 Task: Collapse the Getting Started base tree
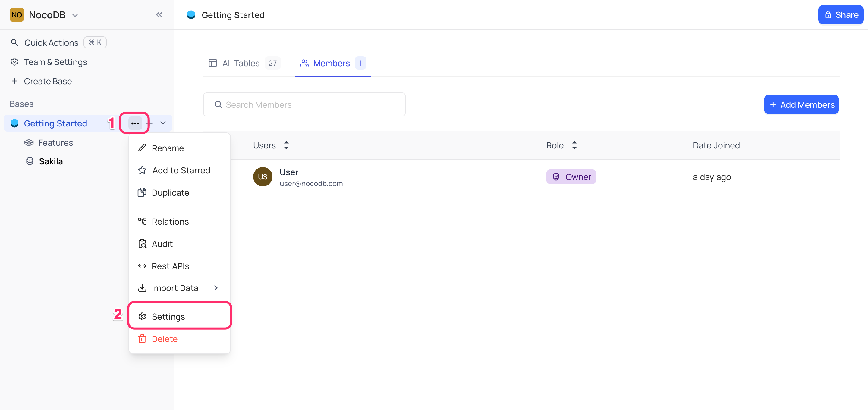163,123
